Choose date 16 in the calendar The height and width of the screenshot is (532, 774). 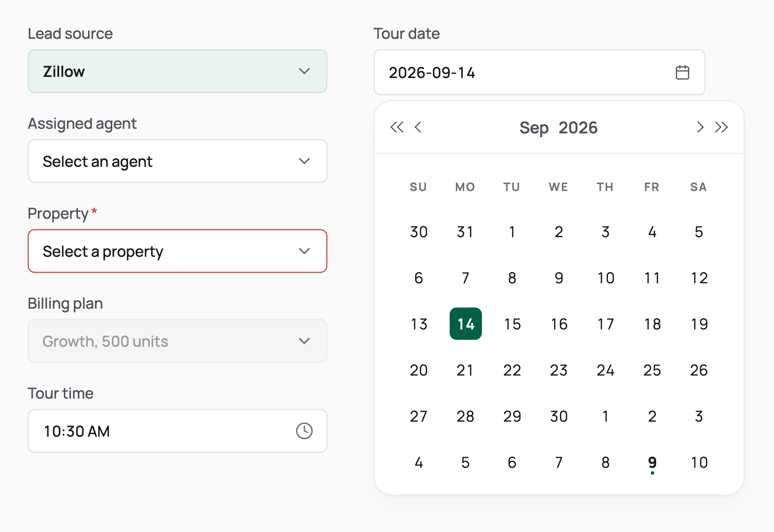click(559, 324)
